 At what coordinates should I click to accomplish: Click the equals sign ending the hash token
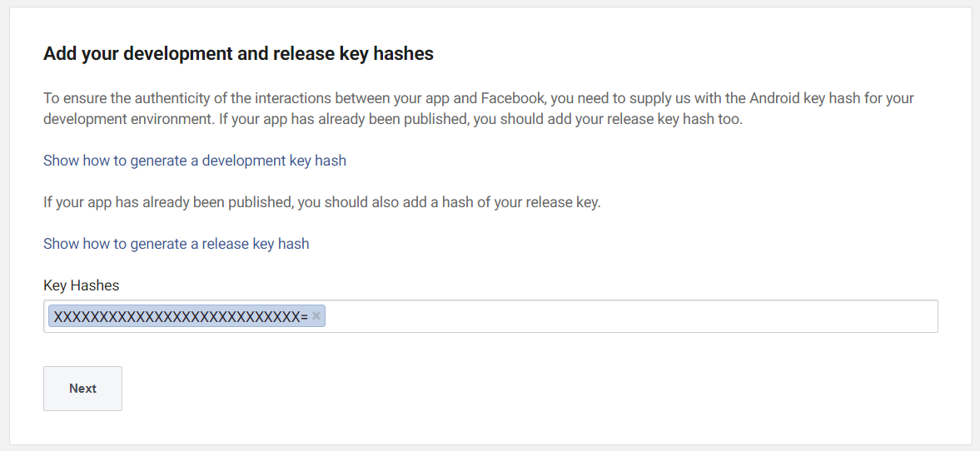click(304, 317)
